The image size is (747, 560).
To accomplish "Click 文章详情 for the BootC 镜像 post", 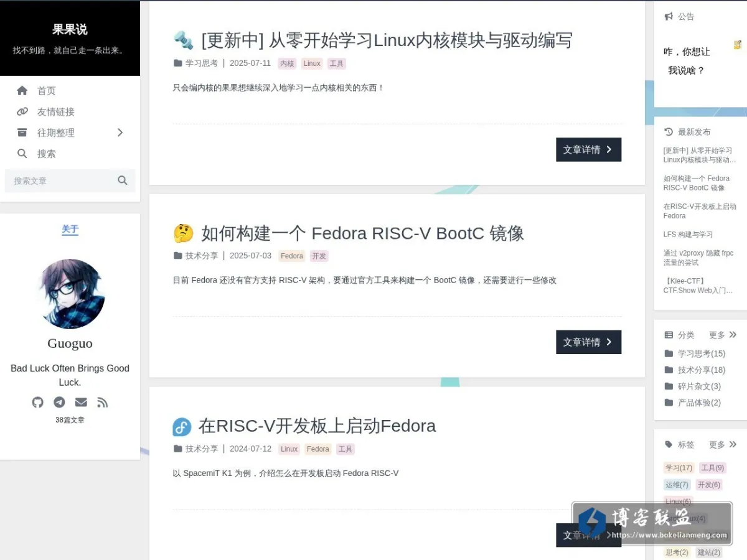I will pyautogui.click(x=588, y=342).
